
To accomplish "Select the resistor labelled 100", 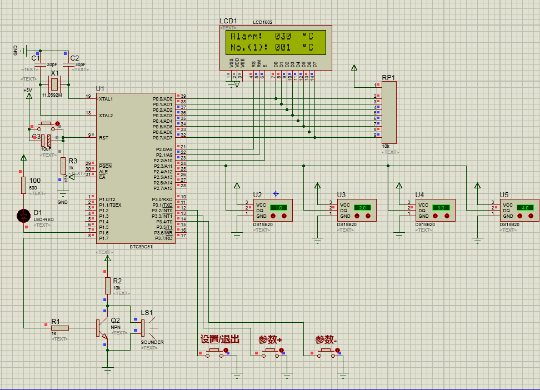I will pos(23,185).
